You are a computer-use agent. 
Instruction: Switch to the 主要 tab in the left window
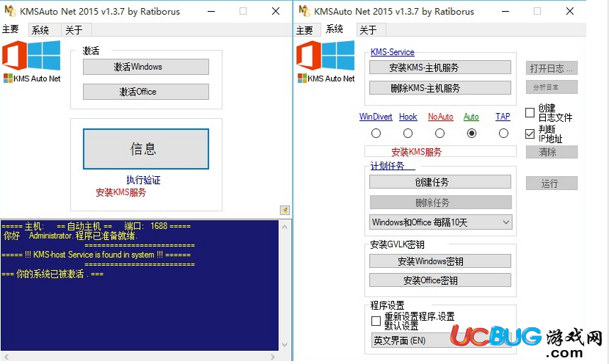coord(10,29)
